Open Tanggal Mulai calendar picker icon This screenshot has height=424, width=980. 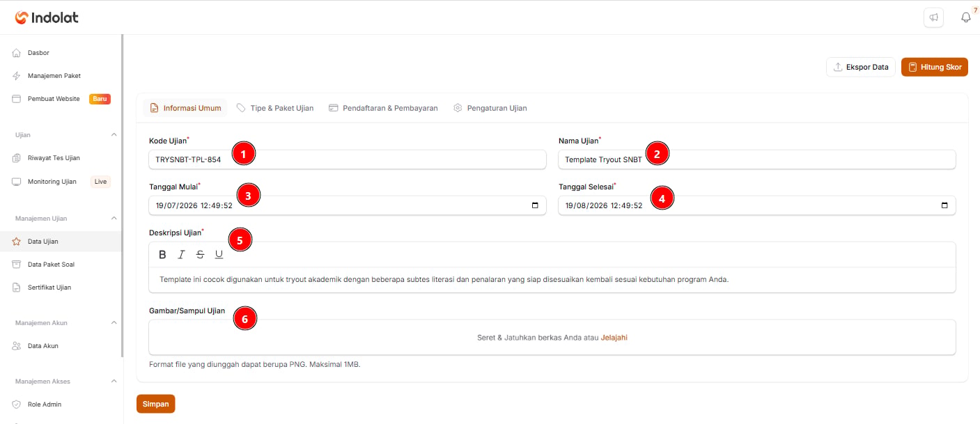click(x=535, y=205)
